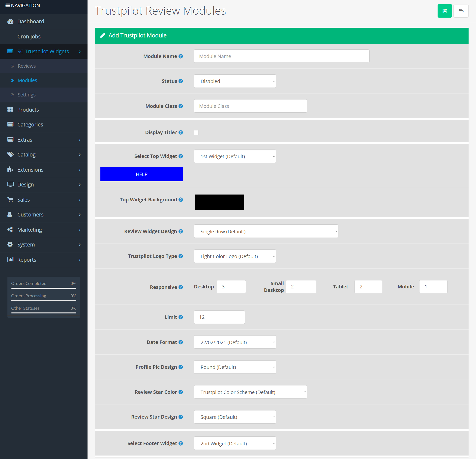Open the Date Format dropdown

(x=235, y=342)
